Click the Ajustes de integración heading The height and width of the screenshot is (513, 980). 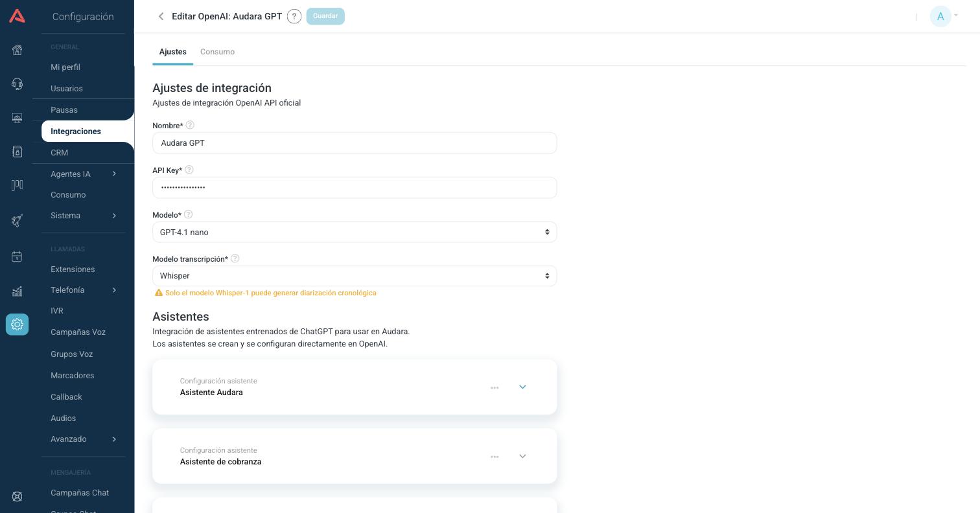pyautogui.click(x=212, y=88)
